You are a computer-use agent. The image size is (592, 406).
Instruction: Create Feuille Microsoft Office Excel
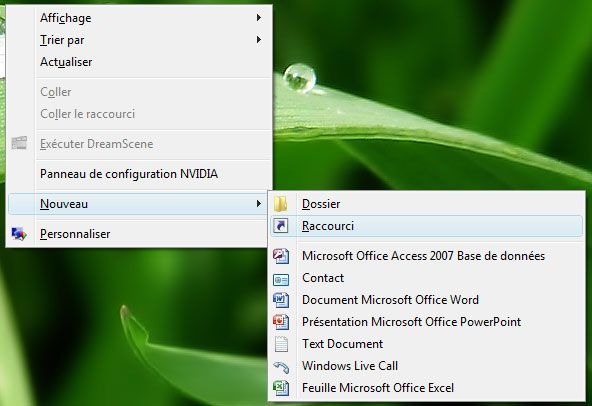coord(427,388)
